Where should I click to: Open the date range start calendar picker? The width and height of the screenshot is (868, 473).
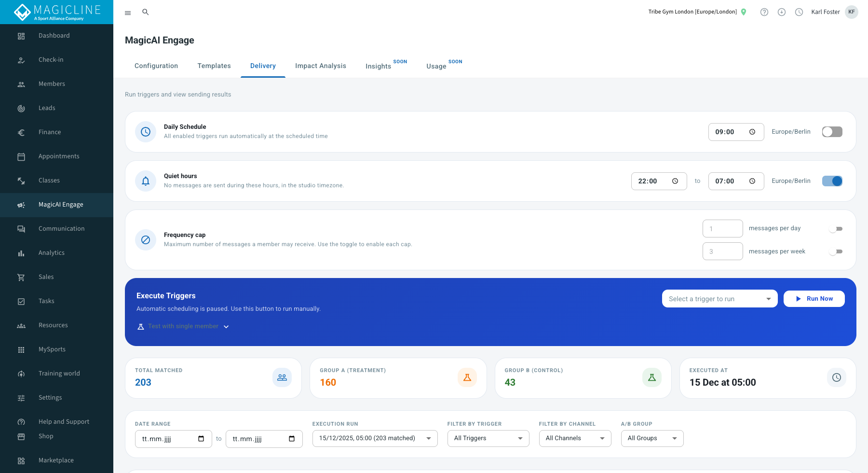click(201, 439)
